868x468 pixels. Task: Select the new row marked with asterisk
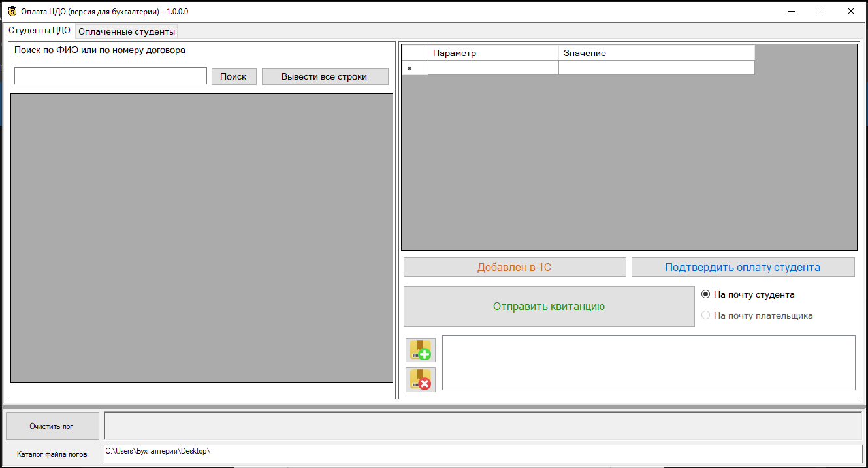click(415, 68)
